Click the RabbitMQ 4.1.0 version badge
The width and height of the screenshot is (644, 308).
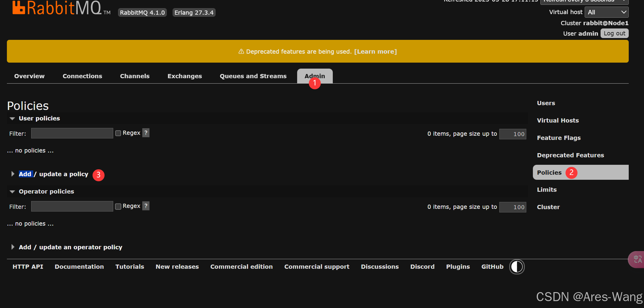pyautogui.click(x=142, y=13)
